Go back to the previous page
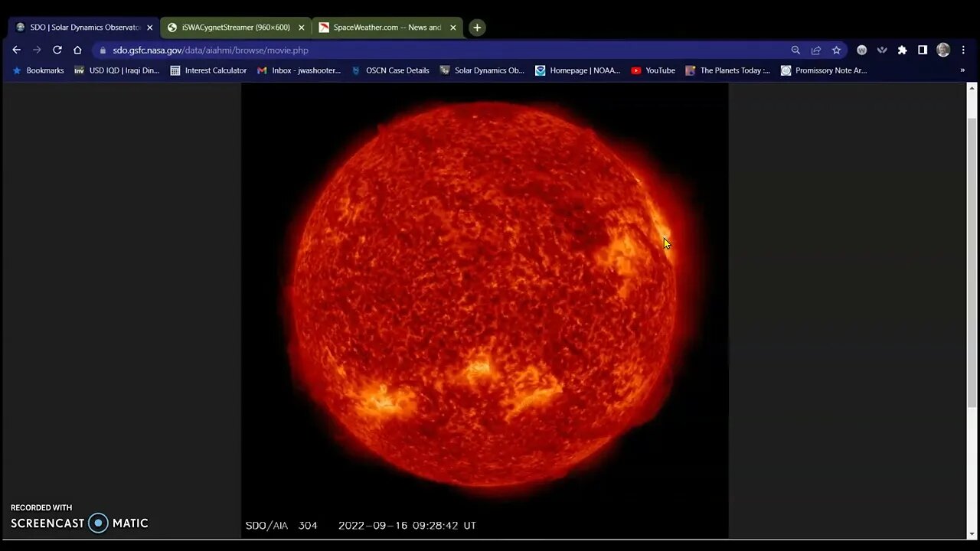This screenshot has width=980, height=551. point(17,50)
